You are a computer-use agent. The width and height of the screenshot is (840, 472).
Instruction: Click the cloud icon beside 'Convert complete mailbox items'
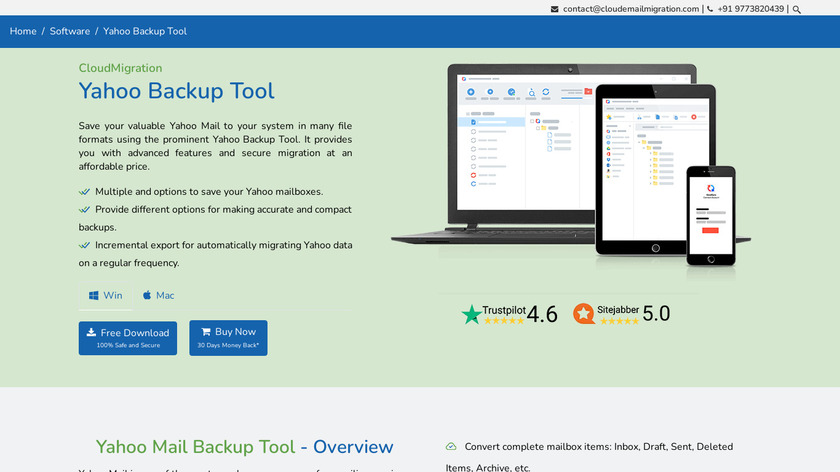[451, 446]
